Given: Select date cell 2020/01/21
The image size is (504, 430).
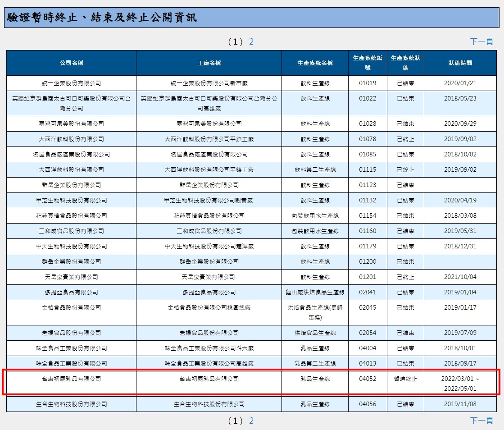Looking at the screenshot, I should (460, 83).
